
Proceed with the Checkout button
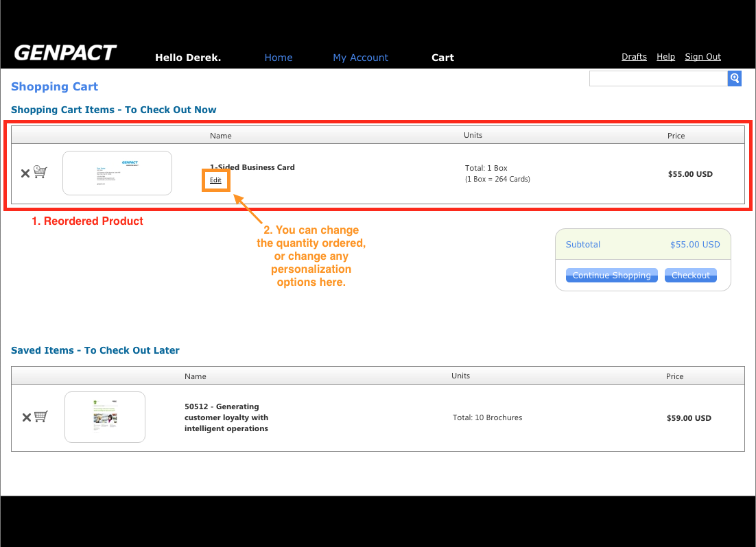pyautogui.click(x=690, y=276)
